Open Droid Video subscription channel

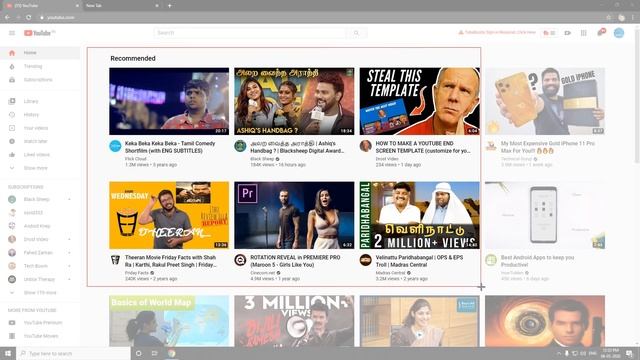click(x=40, y=239)
